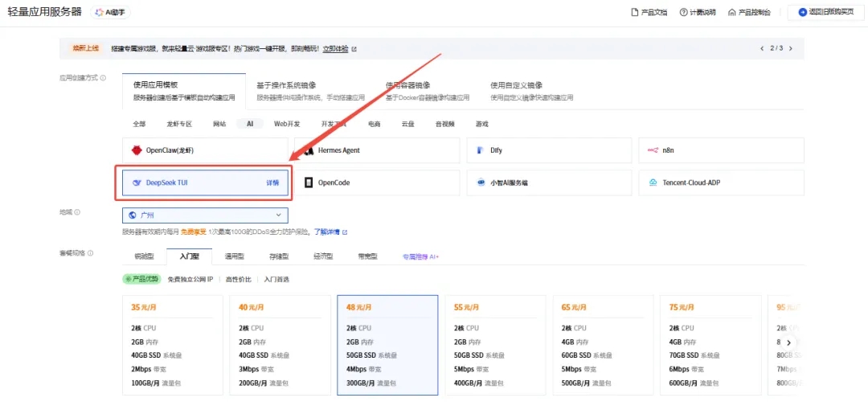Filter templates by 游戏 category
This screenshot has width=868, height=406.
pos(481,124)
